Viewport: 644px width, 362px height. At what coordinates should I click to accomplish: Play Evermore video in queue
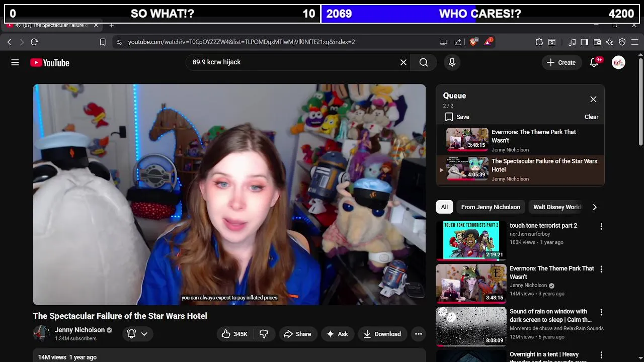point(520,140)
